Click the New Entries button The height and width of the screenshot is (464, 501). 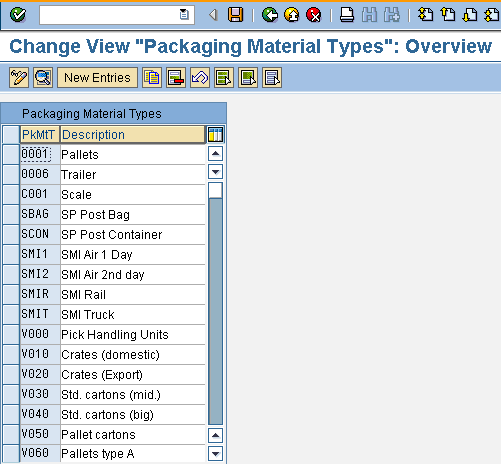97,78
